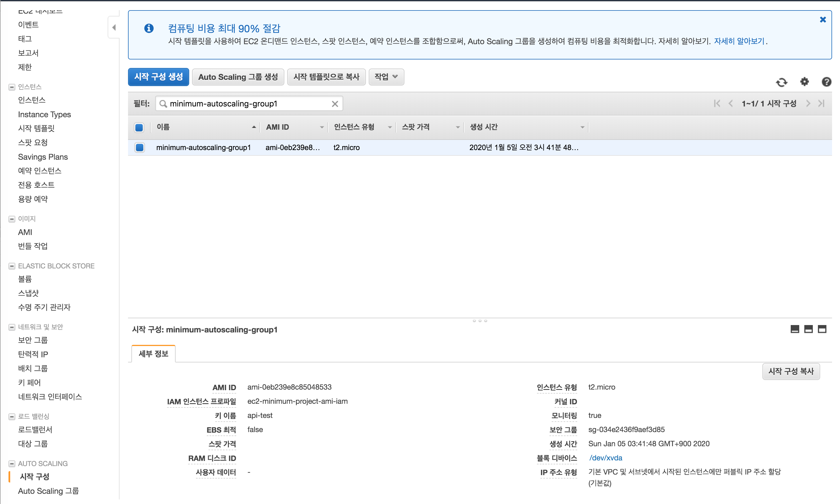Click the 시작 구성 생성 button
840x504 pixels.
(x=158, y=77)
